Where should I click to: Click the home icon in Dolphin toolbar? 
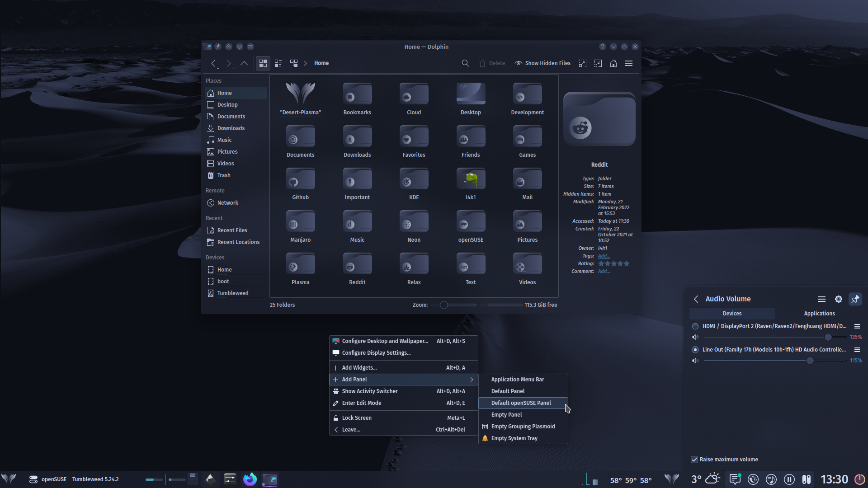click(x=613, y=63)
